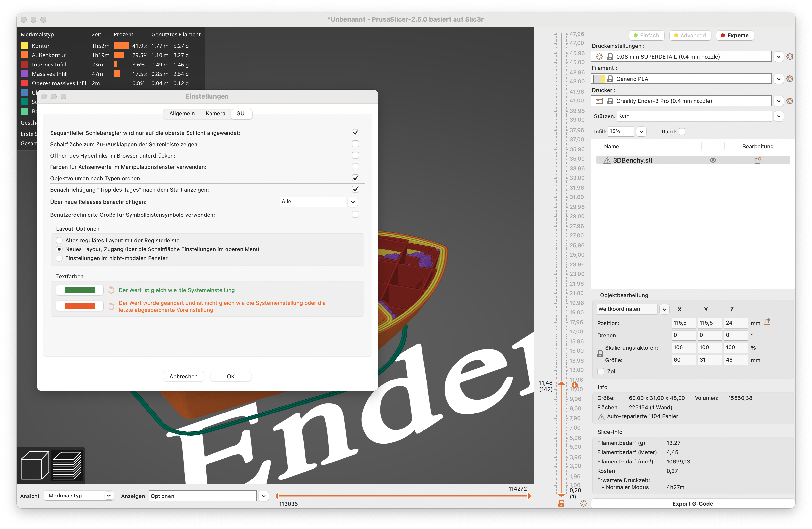812x529 pixels.
Task: Open the Über neue Releases dropdown
Action: tap(353, 202)
